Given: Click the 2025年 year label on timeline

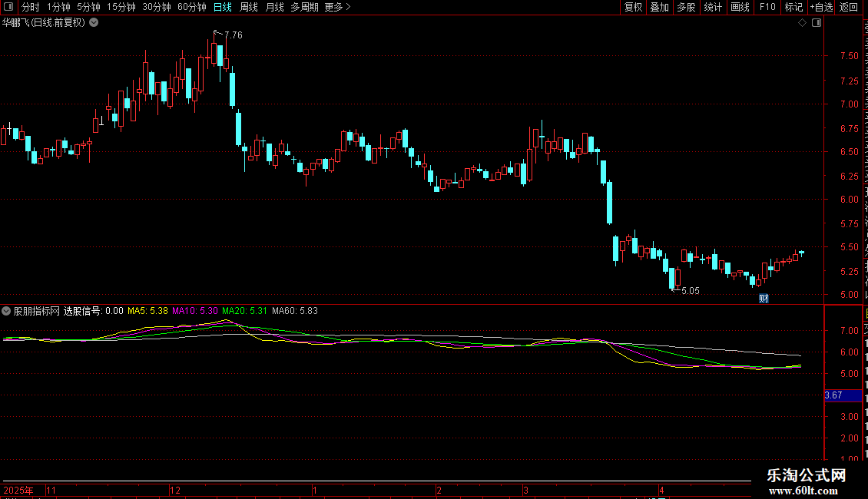Looking at the screenshot, I should pyautogui.click(x=18, y=490).
